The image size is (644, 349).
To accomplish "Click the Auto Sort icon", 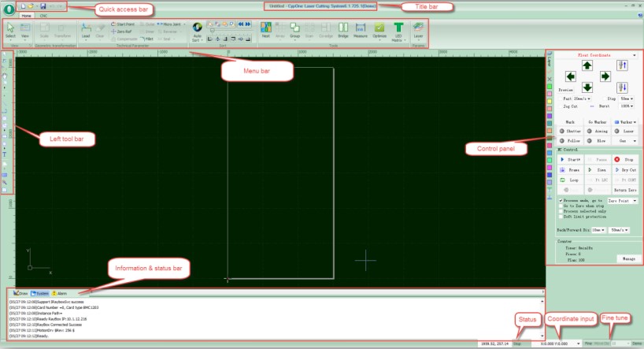I will coord(198,31).
